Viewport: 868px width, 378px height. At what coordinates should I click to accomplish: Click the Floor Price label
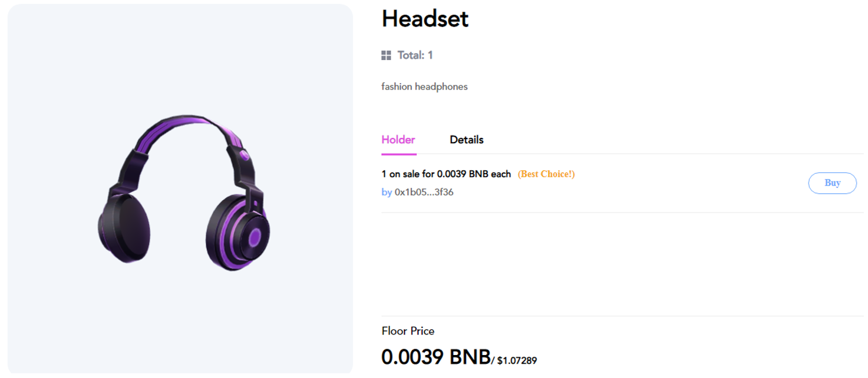(408, 331)
